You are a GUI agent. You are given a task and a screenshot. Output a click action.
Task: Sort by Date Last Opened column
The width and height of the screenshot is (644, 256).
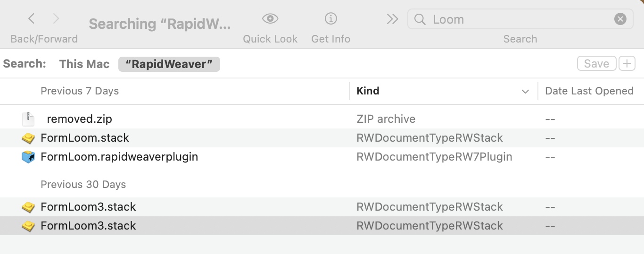[589, 91]
